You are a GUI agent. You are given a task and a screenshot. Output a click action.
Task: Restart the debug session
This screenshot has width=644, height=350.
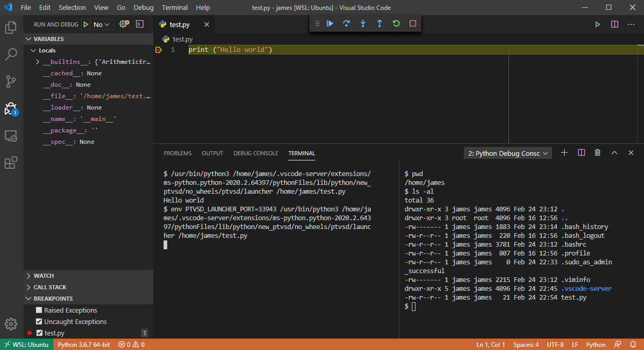coord(396,23)
